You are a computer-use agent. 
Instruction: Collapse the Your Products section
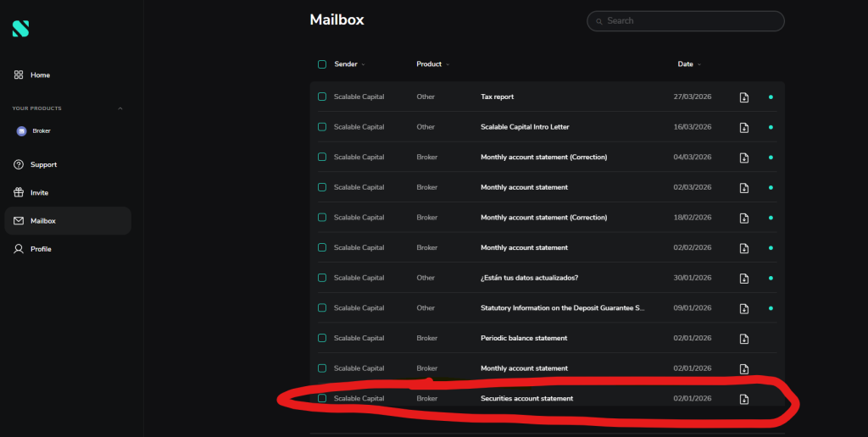[x=120, y=108]
